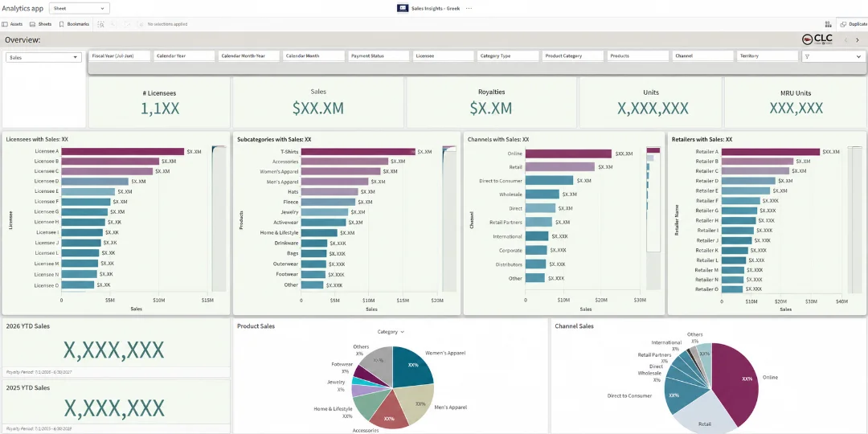Click the CLC logo
This screenshot has height=434, width=868.
tap(817, 39)
